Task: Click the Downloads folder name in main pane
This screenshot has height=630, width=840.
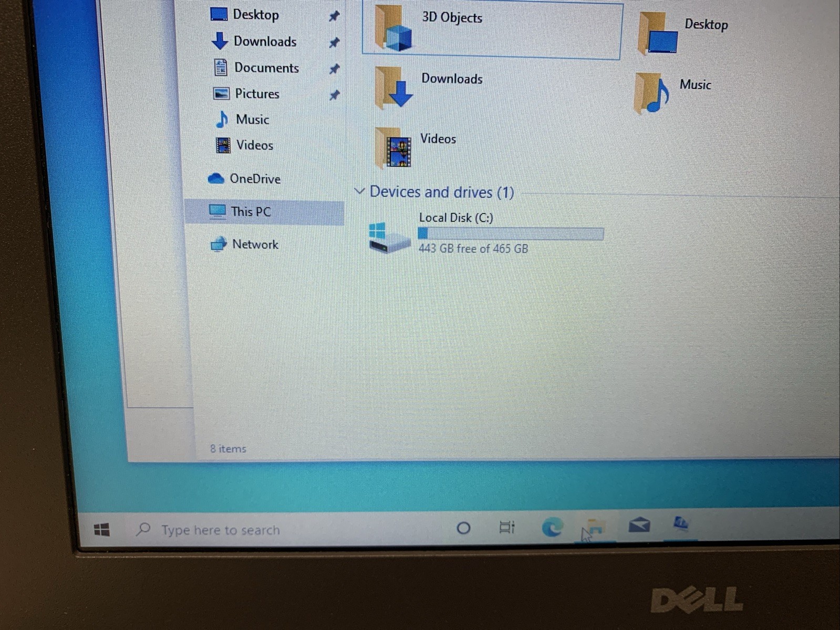Action: point(452,79)
